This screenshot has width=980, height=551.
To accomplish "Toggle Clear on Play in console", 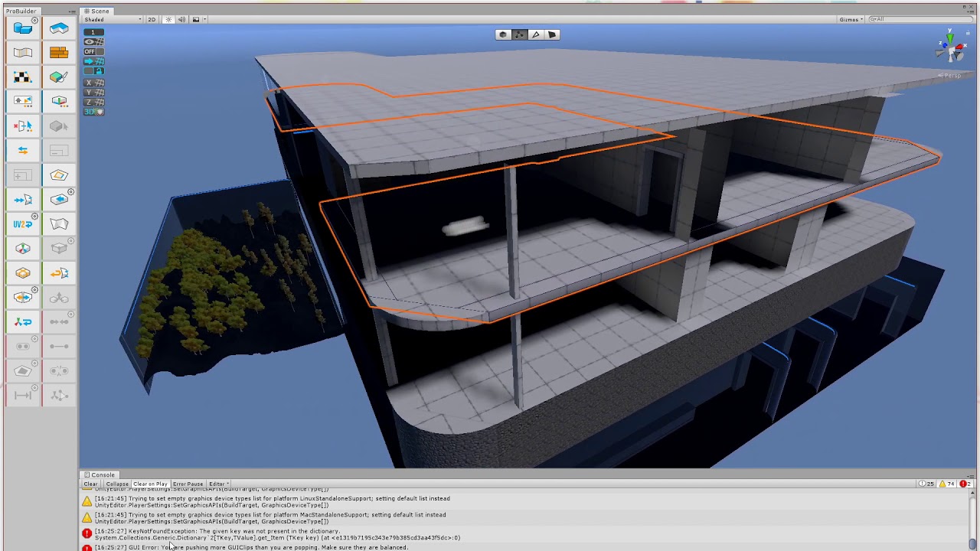I will coord(150,484).
